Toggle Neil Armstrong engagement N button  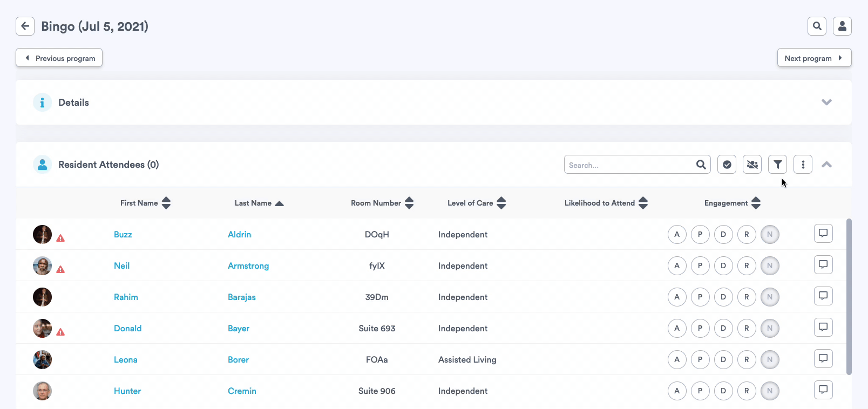click(x=770, y=265)
